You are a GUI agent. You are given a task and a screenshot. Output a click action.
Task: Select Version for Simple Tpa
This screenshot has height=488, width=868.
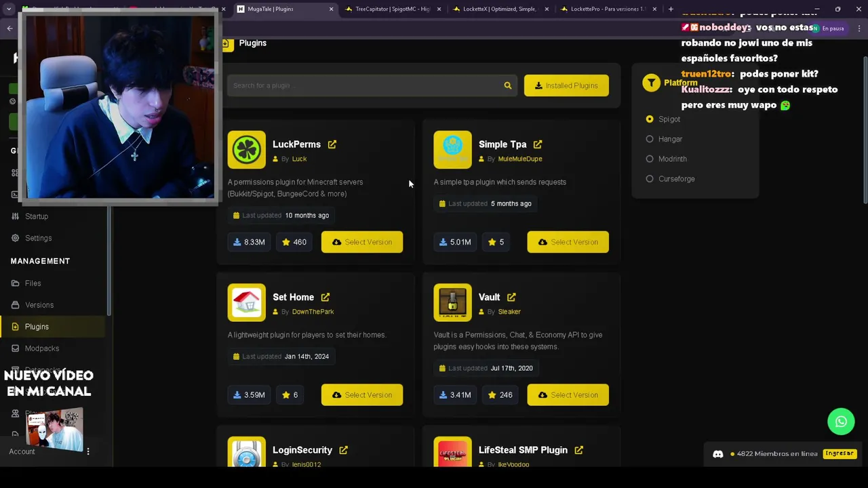(568, 242)
